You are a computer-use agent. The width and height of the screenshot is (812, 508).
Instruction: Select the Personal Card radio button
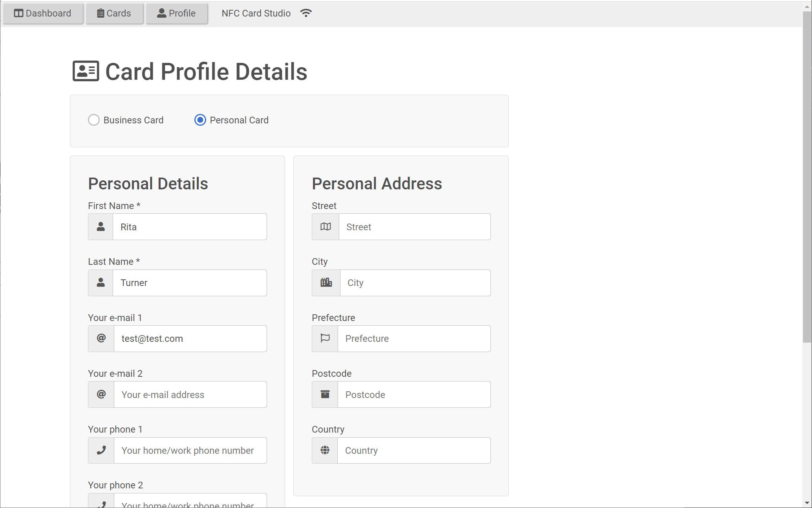tap(200, 120)
